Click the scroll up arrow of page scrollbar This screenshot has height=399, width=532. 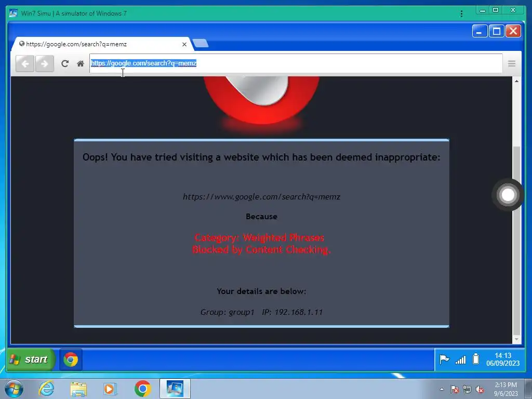[516, 81]
